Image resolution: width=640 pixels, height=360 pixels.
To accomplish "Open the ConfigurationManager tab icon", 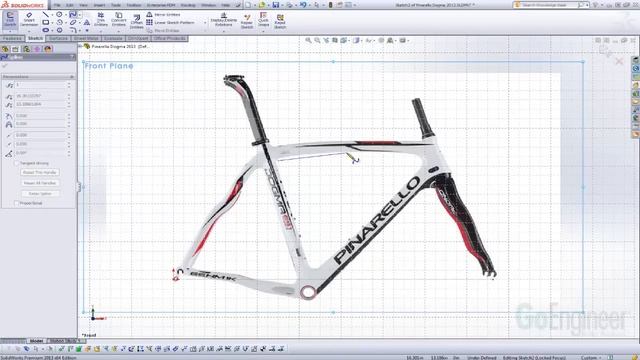I will click(27, 49).
